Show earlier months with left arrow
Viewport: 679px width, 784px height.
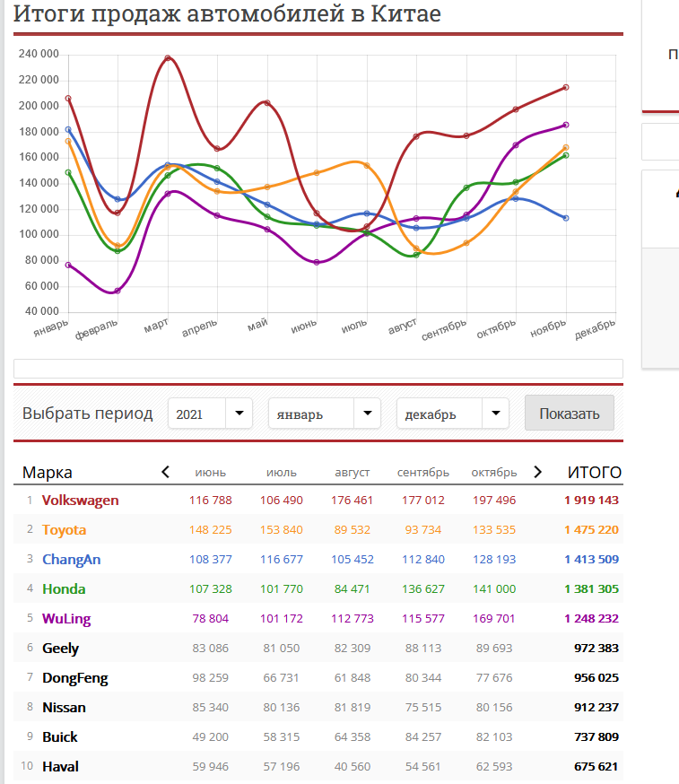click(x=166, y=472)
